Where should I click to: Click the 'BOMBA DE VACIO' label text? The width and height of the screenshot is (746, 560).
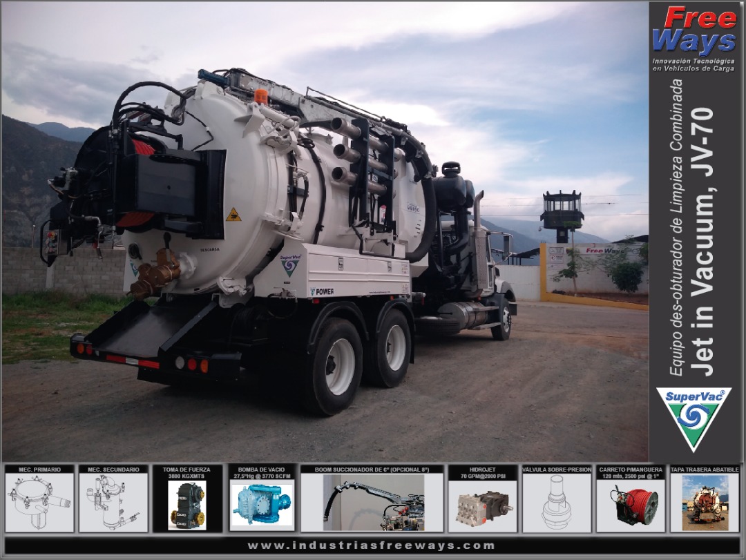pos(262,469)
